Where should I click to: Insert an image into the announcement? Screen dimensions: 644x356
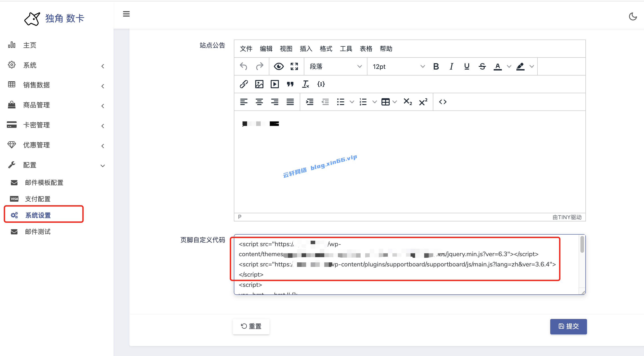pyautogui.click(x=259, y=84)
